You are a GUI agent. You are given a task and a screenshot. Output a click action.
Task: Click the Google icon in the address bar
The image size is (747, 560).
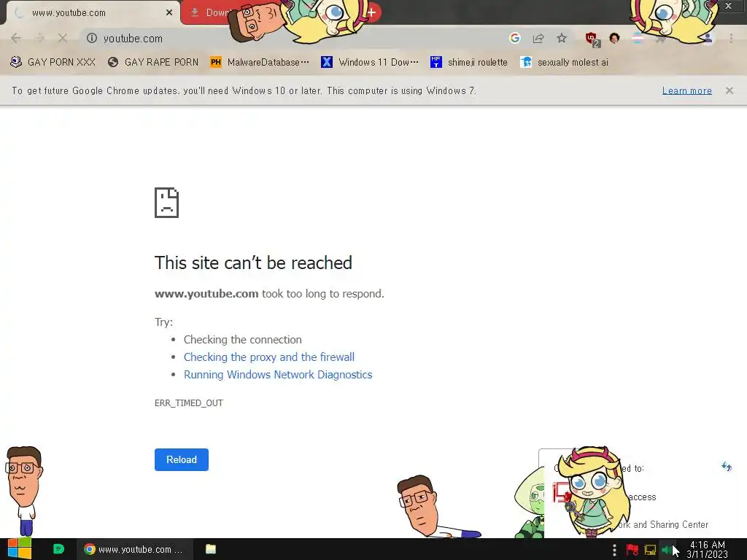[514, 38]
